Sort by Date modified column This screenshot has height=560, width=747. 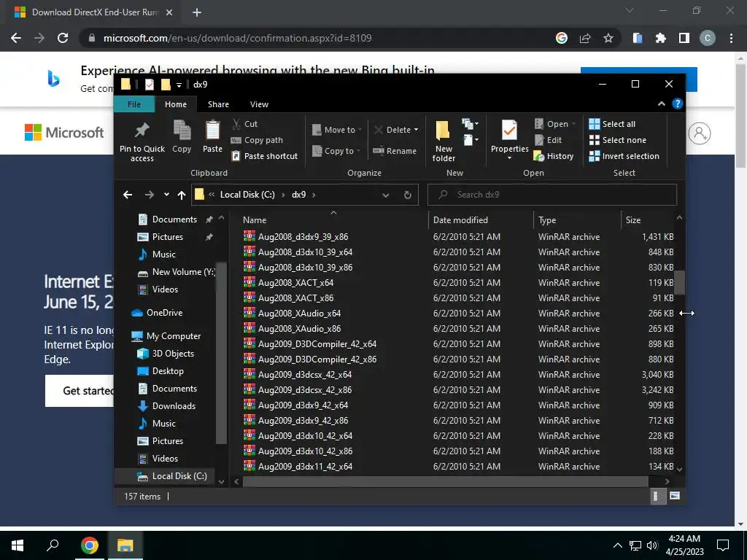[481, 220]
